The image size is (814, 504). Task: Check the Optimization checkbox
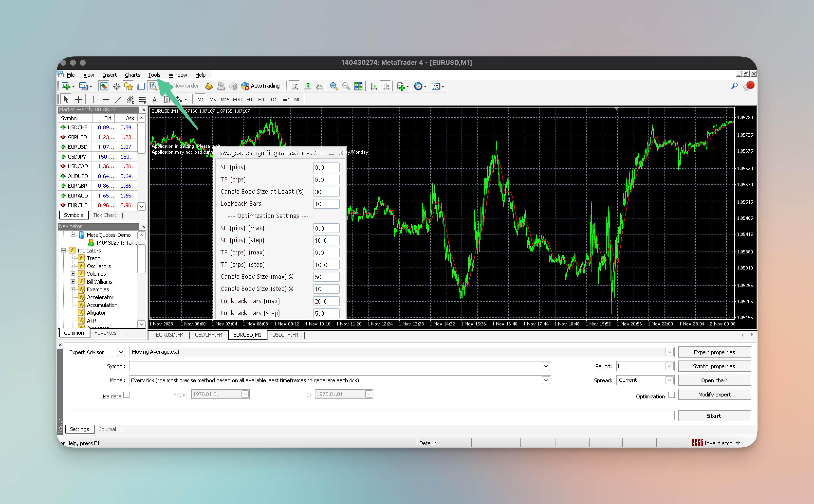pyautogui.click(x=671, y=395)
